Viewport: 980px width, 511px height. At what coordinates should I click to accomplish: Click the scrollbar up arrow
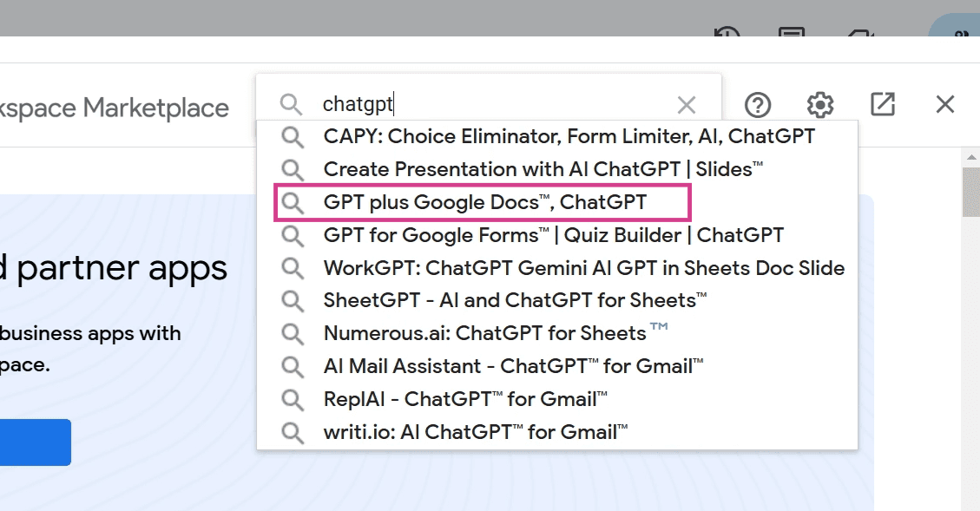click(x=970, y=157)
